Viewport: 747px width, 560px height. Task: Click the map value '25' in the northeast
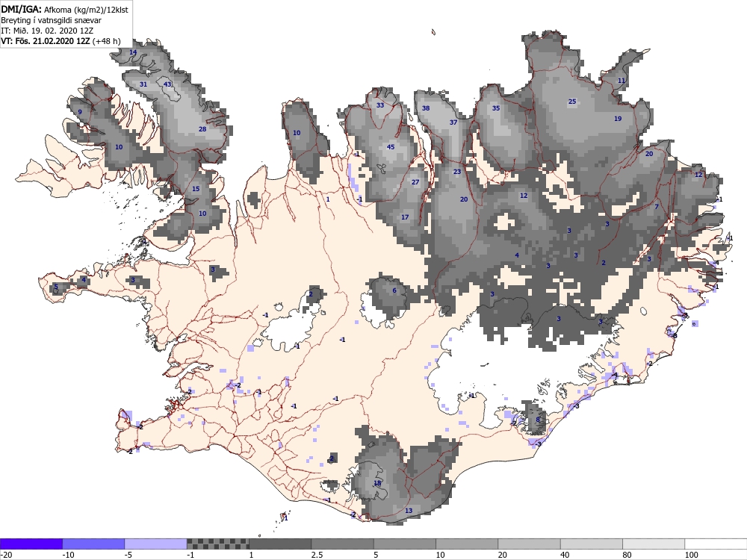click(x=572, y=102)
